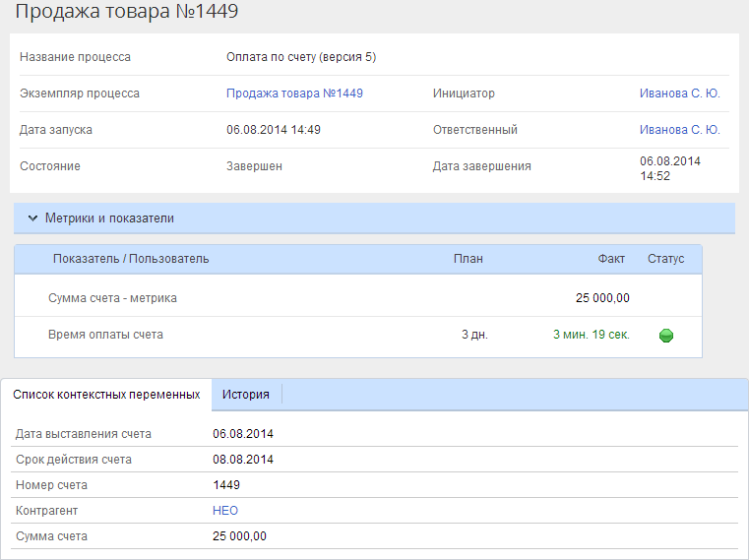
Task: Click the plan value 3 дн.
Action: pyautogui.click(x=474, y=335)
